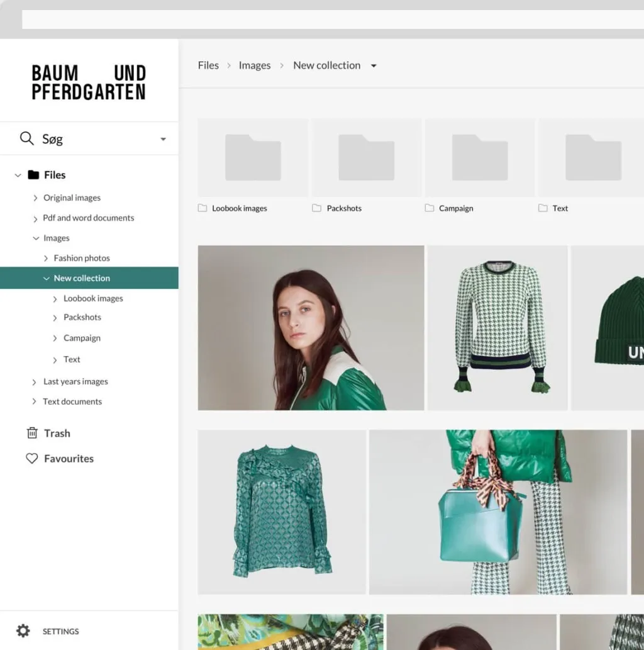Open the Favourites section
Image resolution: width=644 pixels, height=650 pixels.
pos(69,459)
